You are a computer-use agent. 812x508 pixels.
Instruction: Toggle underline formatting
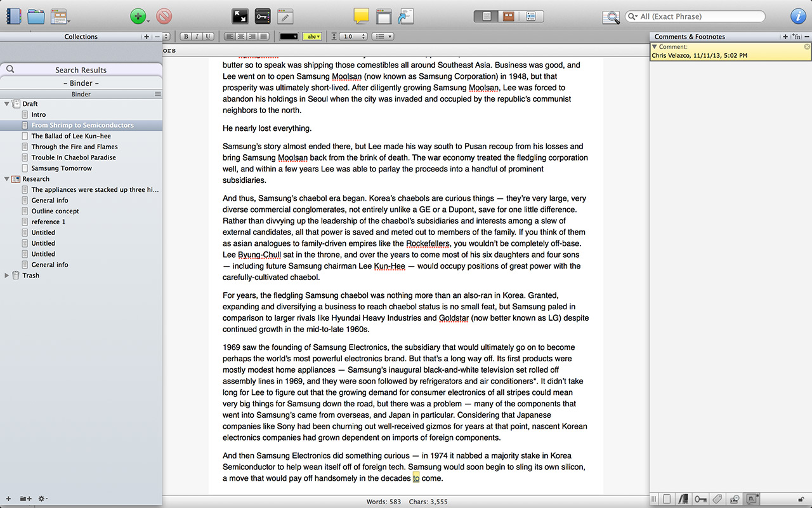coord(207,37)
